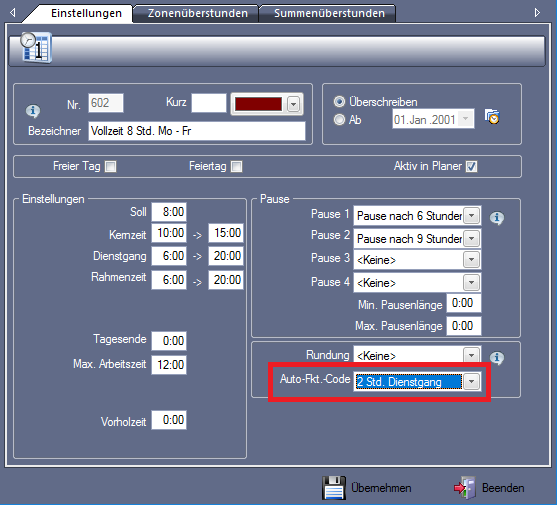This screenshot has width=557, height=505.
Task: Expand the Pause 3 dropdown
Action: click(x=471, y=260)
